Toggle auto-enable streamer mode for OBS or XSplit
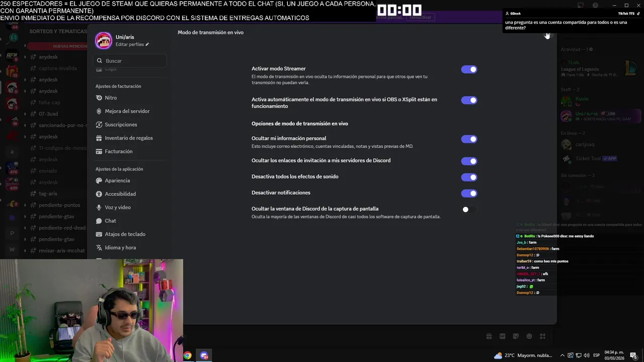This screenshot has width=644, height=362. click(x=469, y=100)
